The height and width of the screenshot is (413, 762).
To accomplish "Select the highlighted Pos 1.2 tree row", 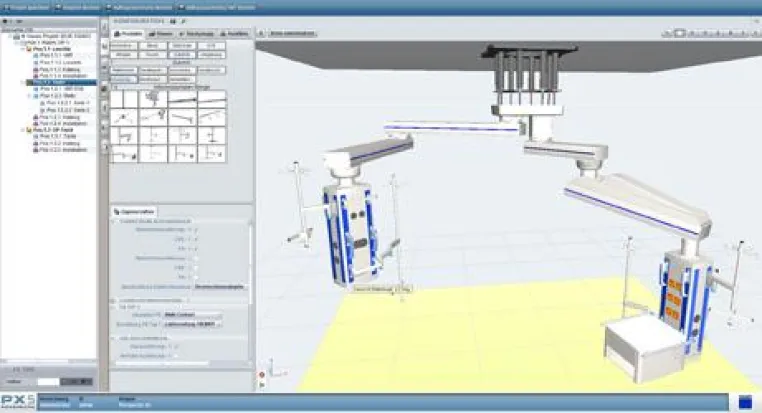I will click(x=61, y=83).
